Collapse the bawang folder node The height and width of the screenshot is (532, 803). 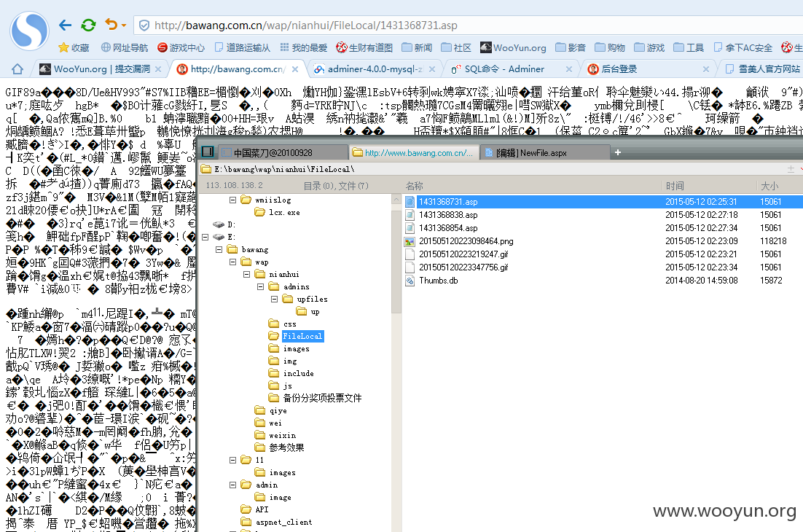[x=219, y=249]
